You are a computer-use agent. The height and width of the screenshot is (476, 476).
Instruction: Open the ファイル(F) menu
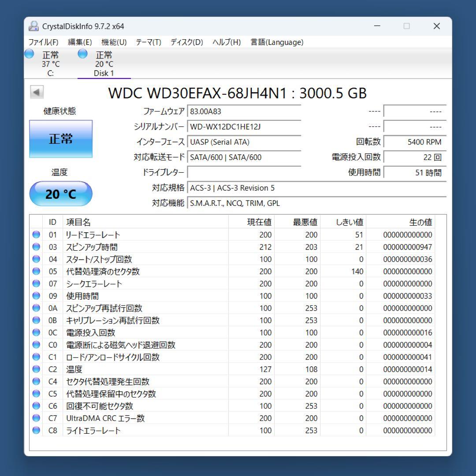coord(43,42)
